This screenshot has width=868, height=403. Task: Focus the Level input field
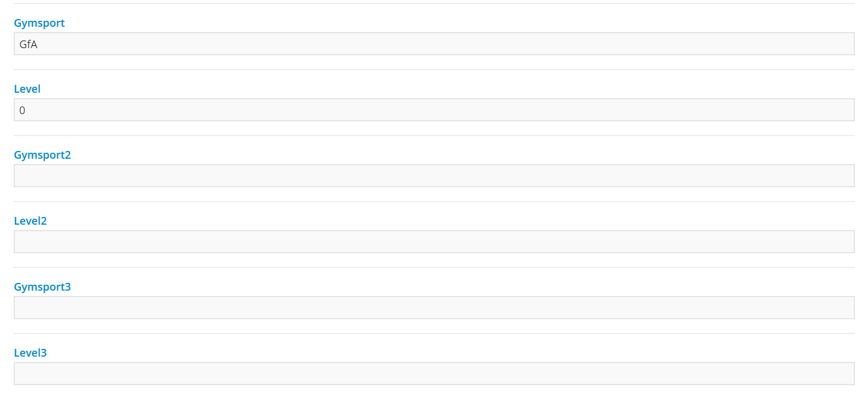pos(434,110)
